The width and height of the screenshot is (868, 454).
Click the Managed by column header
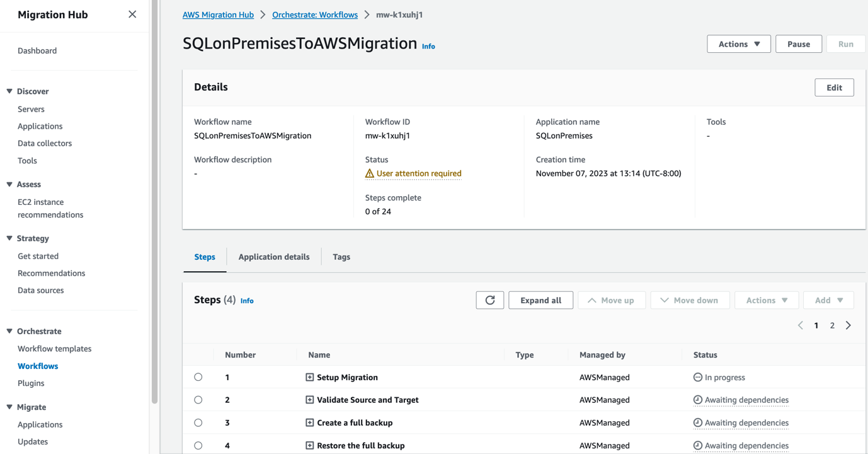[602, 355]
